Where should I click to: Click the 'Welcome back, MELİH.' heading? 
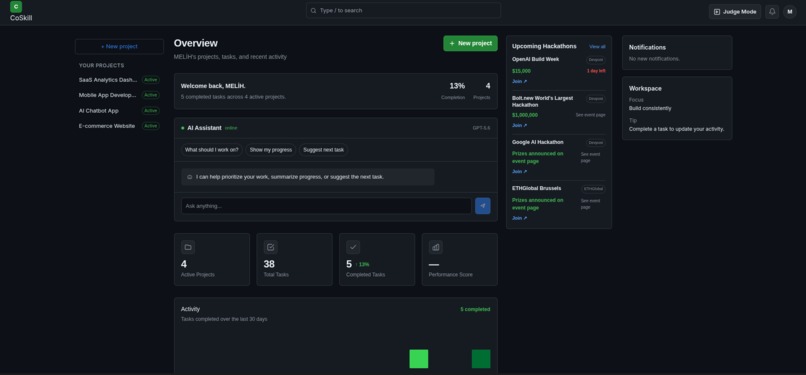click(x=213, y=86)
